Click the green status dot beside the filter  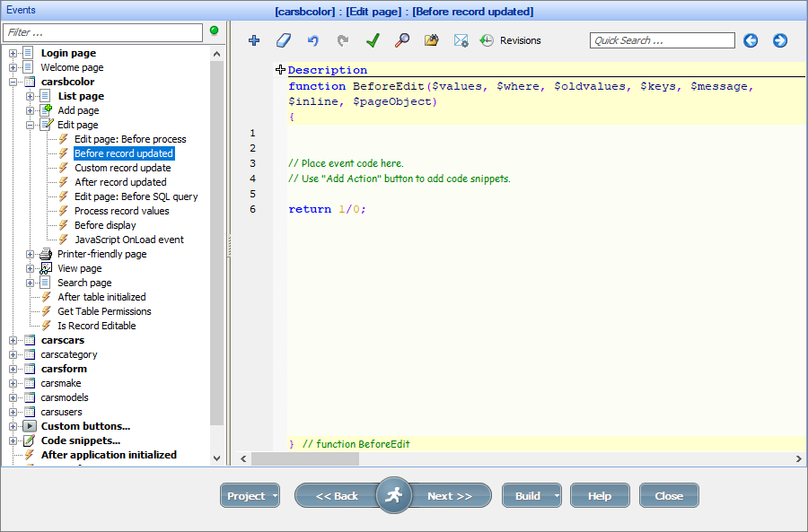214,31
